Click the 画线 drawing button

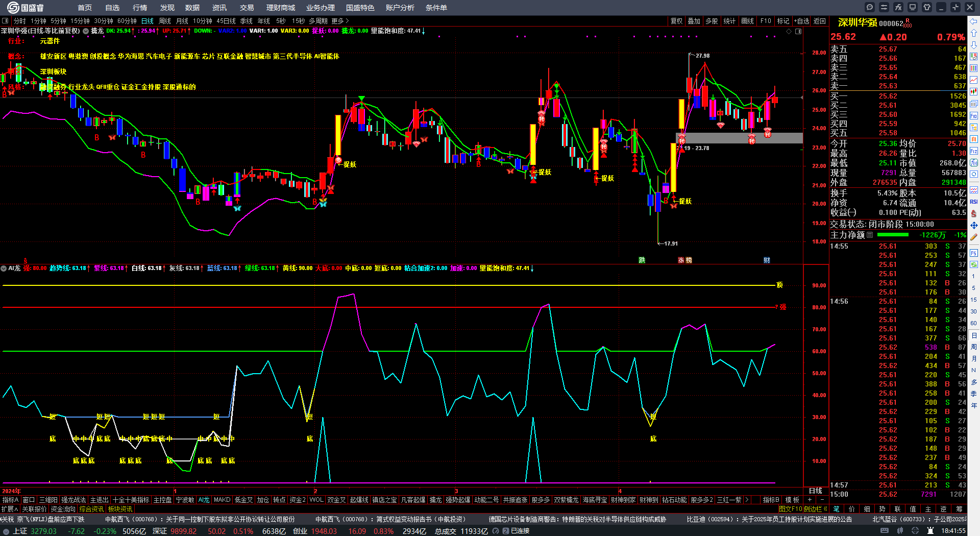click(747, 21)
